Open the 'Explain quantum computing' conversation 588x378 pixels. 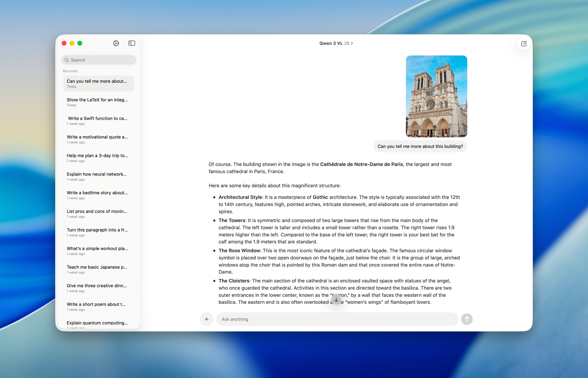point(98,324)
